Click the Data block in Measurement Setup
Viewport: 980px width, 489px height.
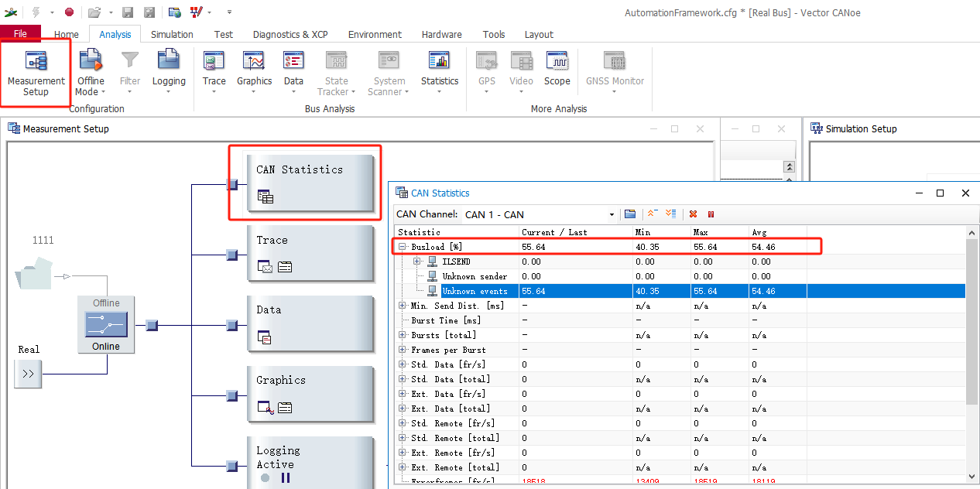(310, 323)
